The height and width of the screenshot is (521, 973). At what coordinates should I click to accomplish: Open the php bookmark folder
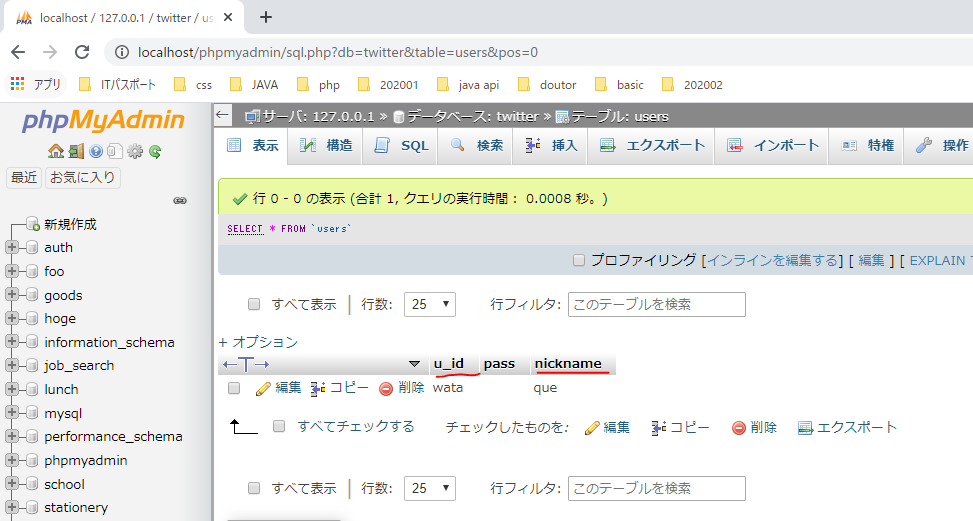[318, 84]
